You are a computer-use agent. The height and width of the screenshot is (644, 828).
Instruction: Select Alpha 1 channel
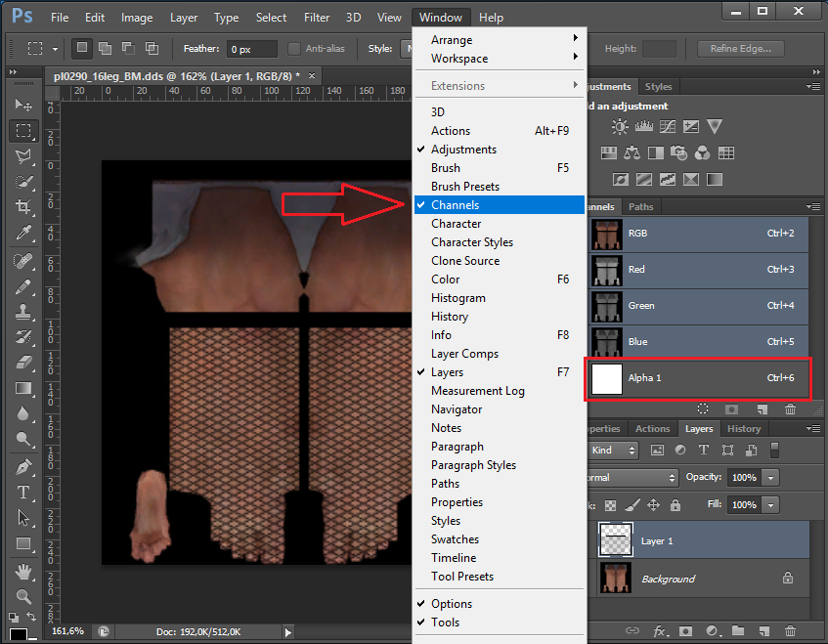pyautogui.click(x=699, y=378)
